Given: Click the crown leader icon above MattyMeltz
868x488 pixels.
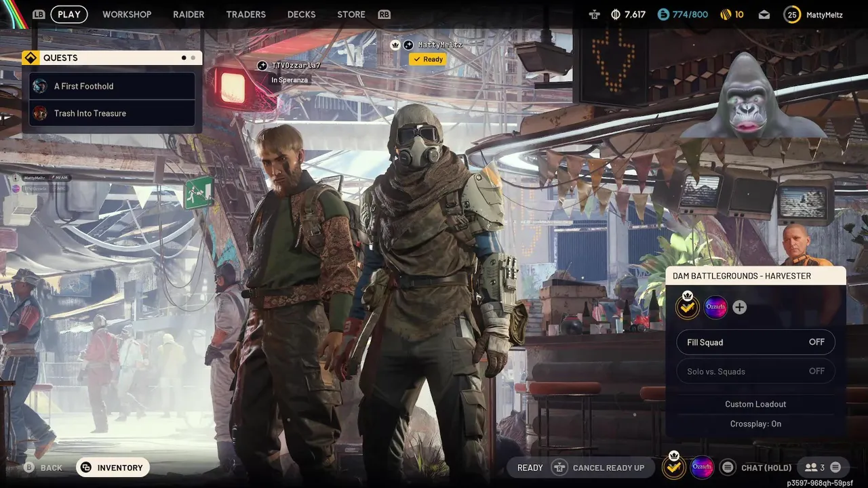Looking at the screenshot, I should [x=395, y=45].
